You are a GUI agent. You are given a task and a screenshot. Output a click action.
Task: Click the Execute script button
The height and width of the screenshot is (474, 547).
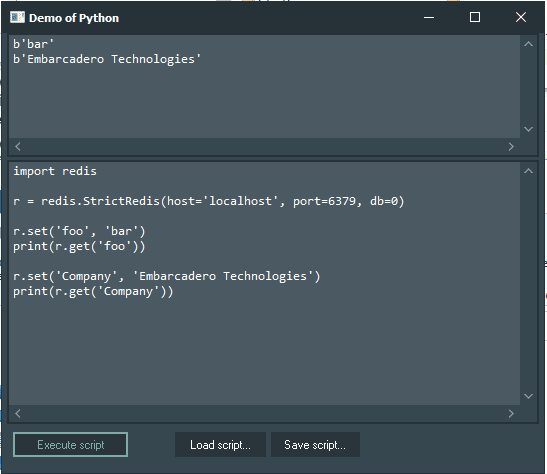[70, 444]
